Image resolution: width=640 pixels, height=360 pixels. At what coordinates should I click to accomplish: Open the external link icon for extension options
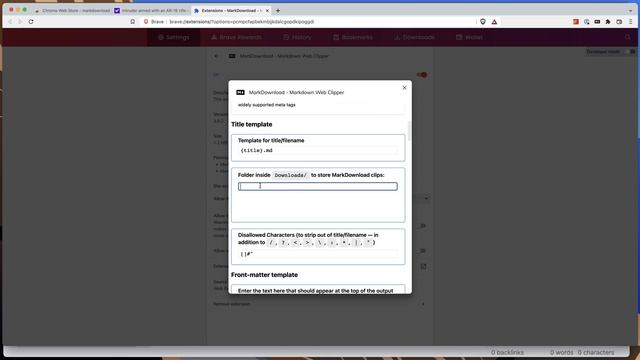click(423, 267)
